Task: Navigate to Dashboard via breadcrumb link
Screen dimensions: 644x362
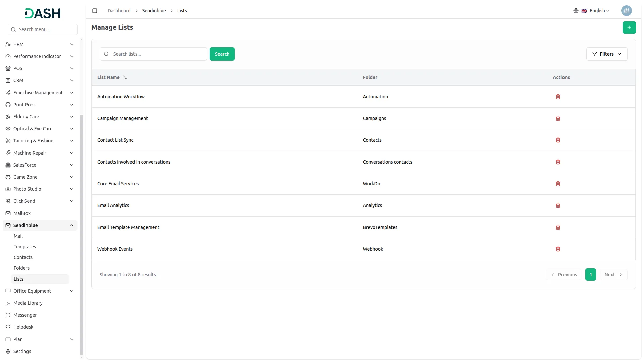Action: tap(119, 10)
